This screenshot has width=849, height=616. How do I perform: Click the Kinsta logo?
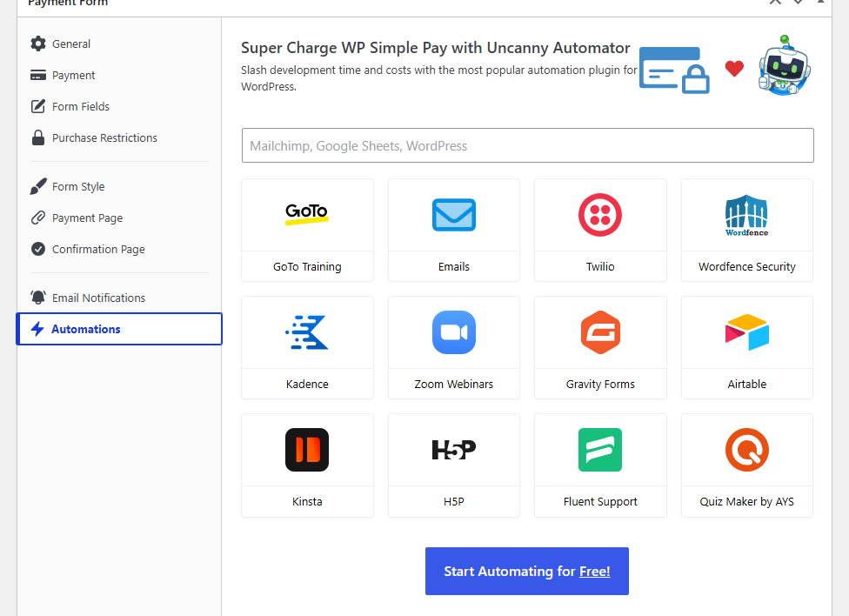307,450
